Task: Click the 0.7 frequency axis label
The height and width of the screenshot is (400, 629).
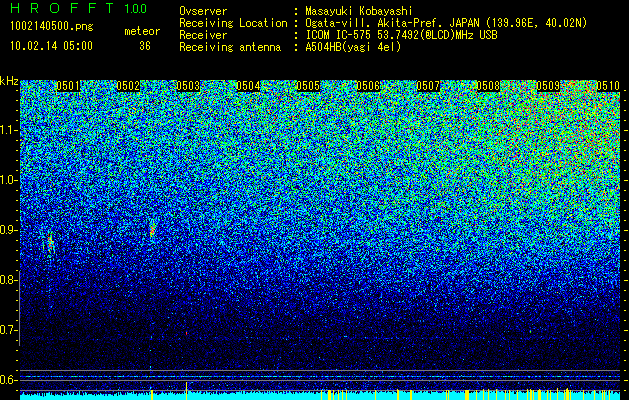Action: coord(8,330)
